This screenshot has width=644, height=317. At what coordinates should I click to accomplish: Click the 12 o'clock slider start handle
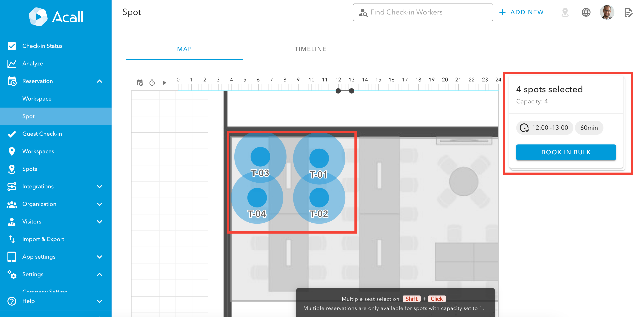(x=338, y=91)
